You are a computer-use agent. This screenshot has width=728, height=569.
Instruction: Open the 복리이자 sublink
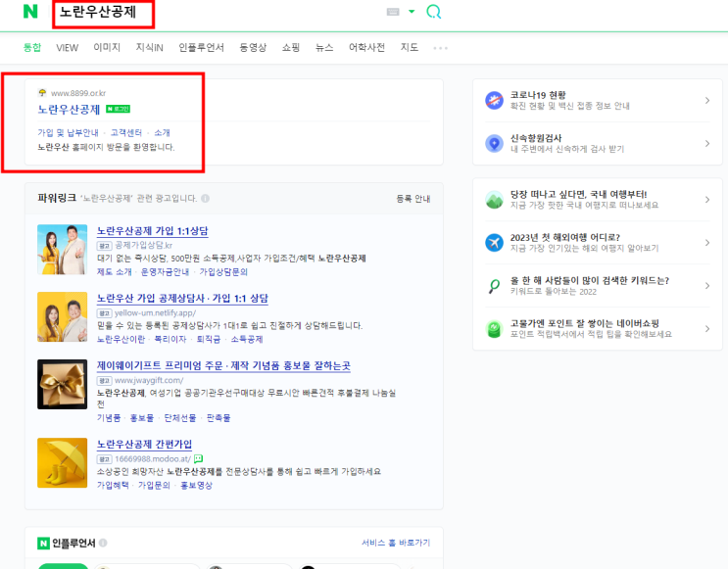170,339
